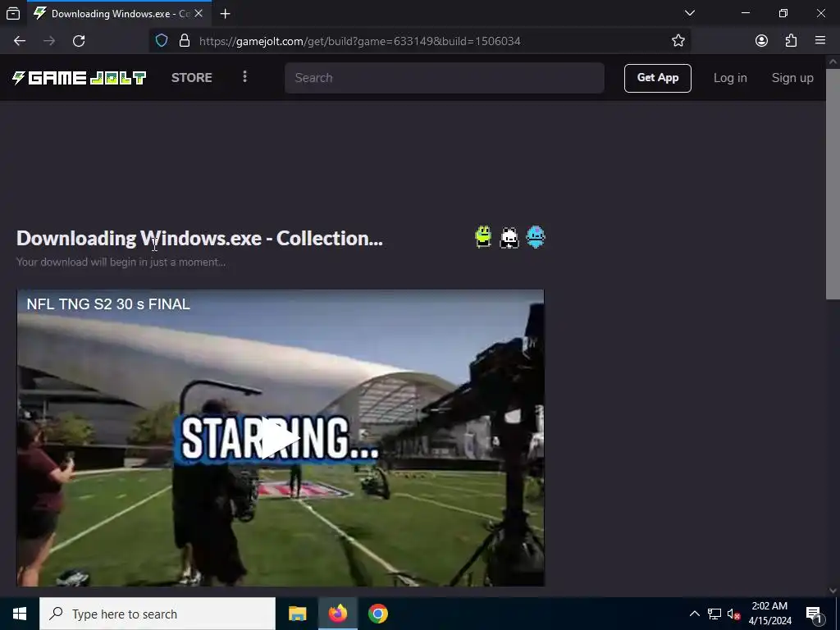Open the muted volume tray icon
The width and height of the screenshot is (840, 630).
click(733, 614)
